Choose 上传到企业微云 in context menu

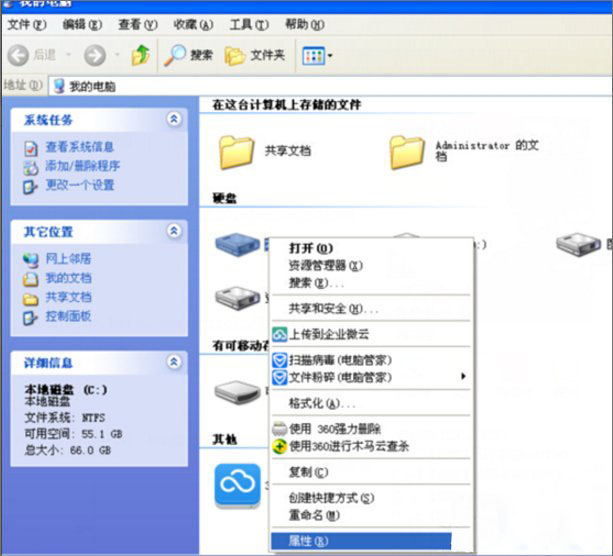point(371,334)
